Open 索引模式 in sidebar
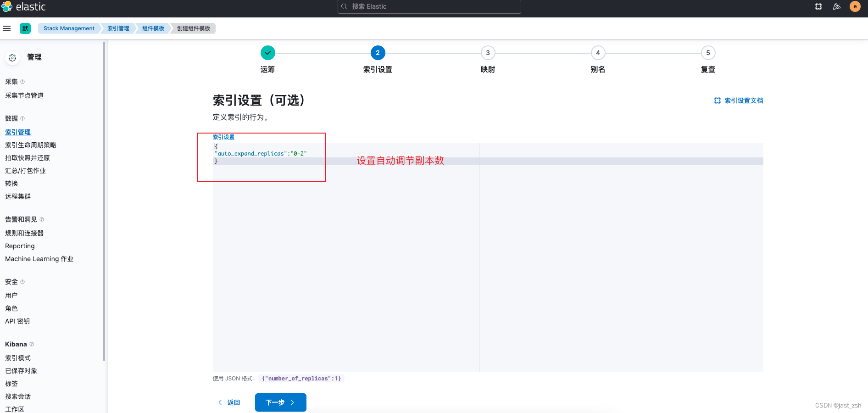868x413 pixels. (x=18, y=358)
